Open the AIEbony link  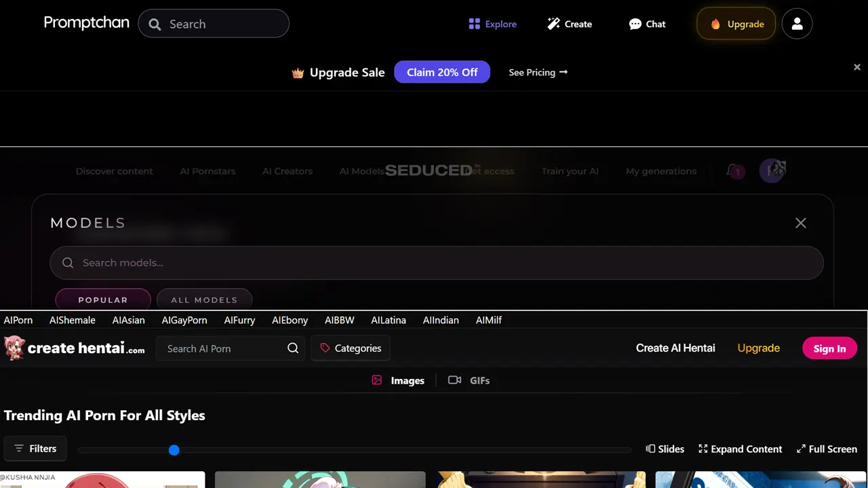coord(290,320)
